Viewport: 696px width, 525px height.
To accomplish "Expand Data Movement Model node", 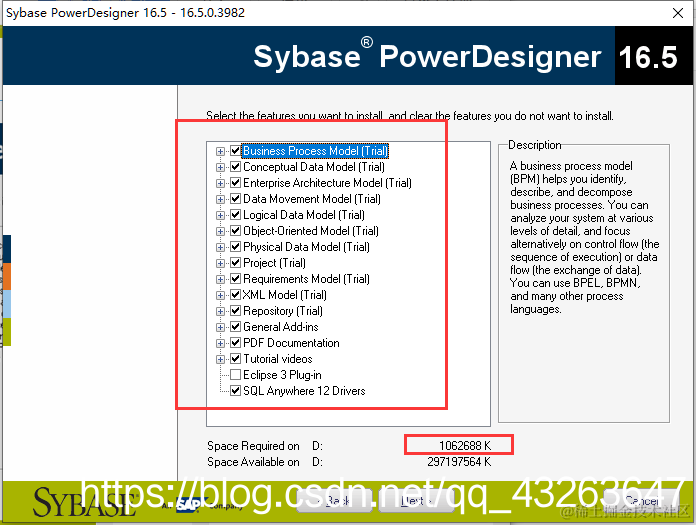I will (x=220, y=199).
